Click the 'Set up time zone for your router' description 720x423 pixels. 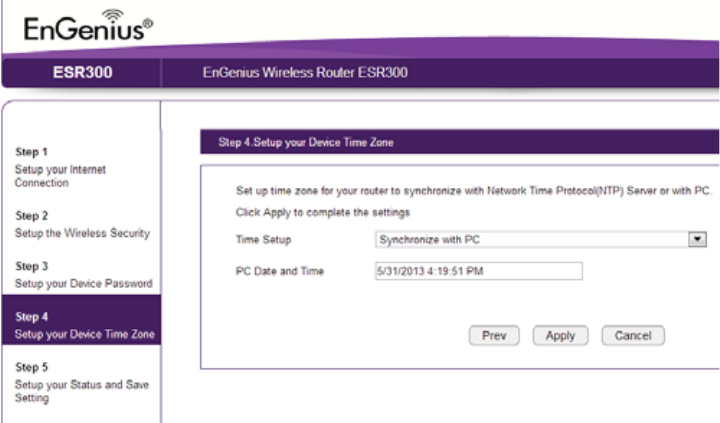(x=473, y=191)
